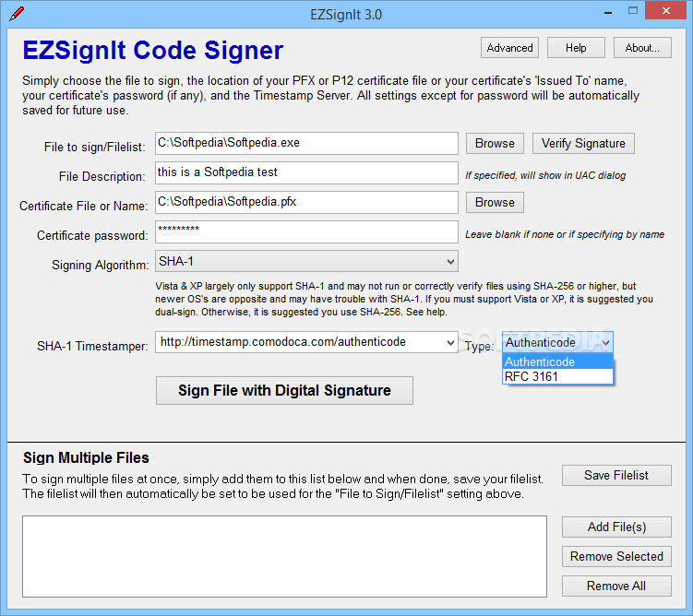Maximize the EZSignIt window
Viewport: 693px width, 616px height.
(633, 11)
